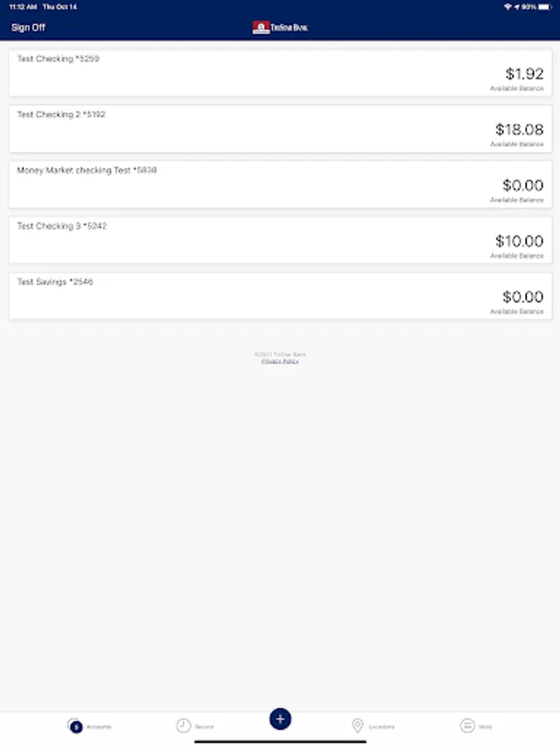Screen dimensions: 560x747
Task: Switch to the Locations tab label
Action: point(382,727)
